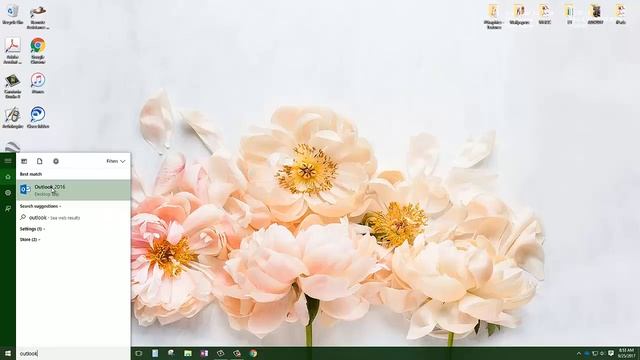Select the Wallpapers folder on desktop
The height and width of the screenshot is (360, 640).
pos(519,14)
